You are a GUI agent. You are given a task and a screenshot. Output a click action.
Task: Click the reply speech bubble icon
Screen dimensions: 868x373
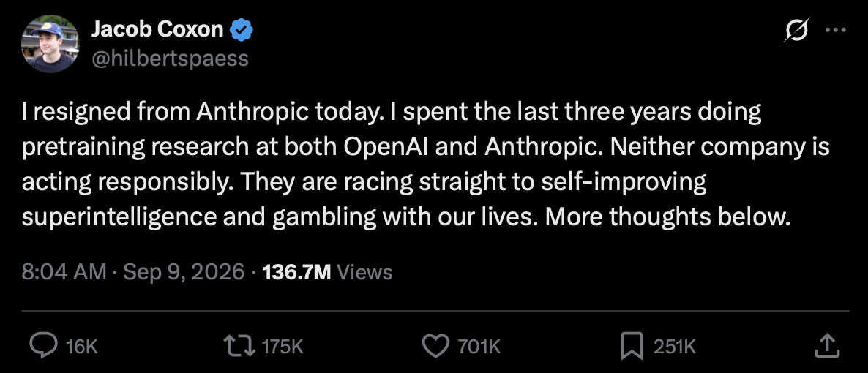tap(42, 347)
